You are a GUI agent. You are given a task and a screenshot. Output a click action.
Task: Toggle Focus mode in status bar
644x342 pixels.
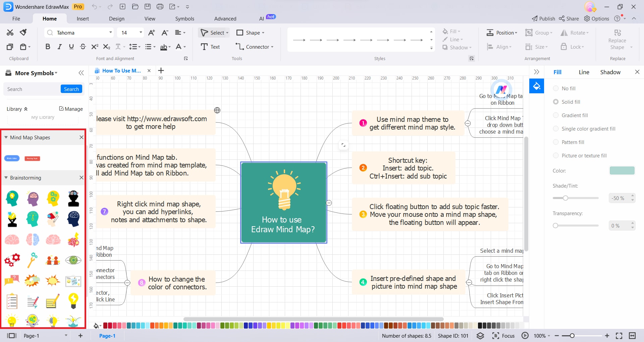pyautogui.click(x=503, y=336)
